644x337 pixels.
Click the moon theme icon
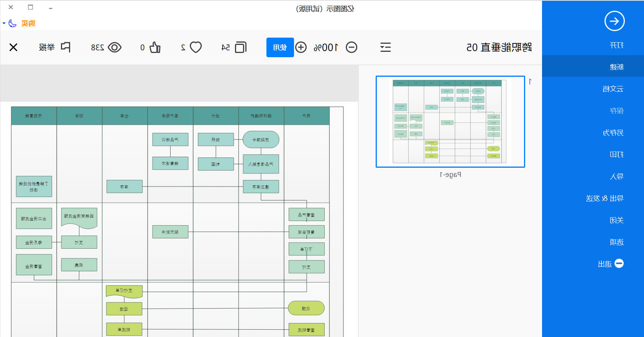click(12, 23)
